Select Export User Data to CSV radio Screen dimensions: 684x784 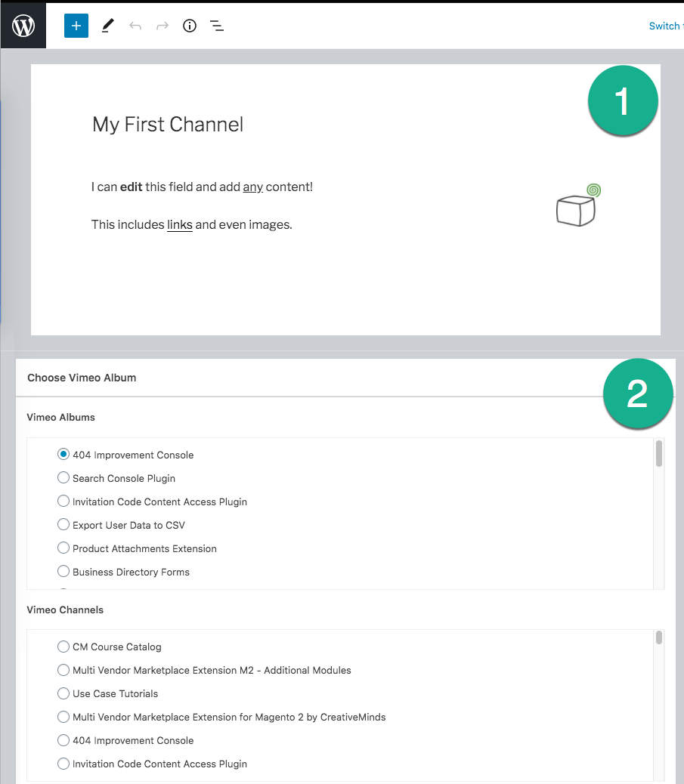click(63, 524)
